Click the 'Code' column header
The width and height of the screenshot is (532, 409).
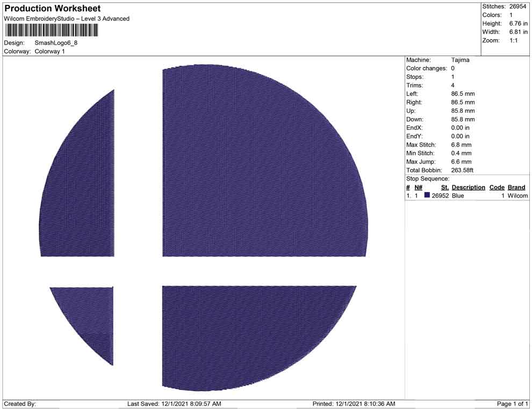[497, 187]
